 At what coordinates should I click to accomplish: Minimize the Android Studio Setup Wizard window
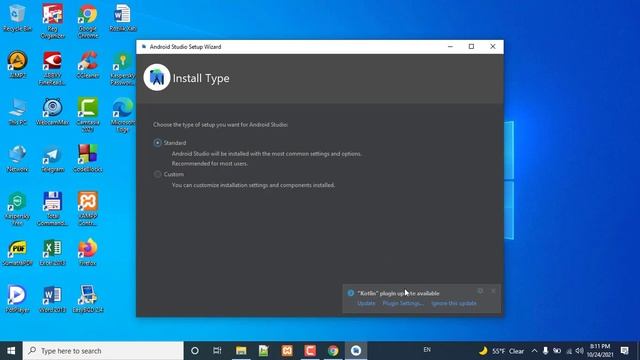450,47
